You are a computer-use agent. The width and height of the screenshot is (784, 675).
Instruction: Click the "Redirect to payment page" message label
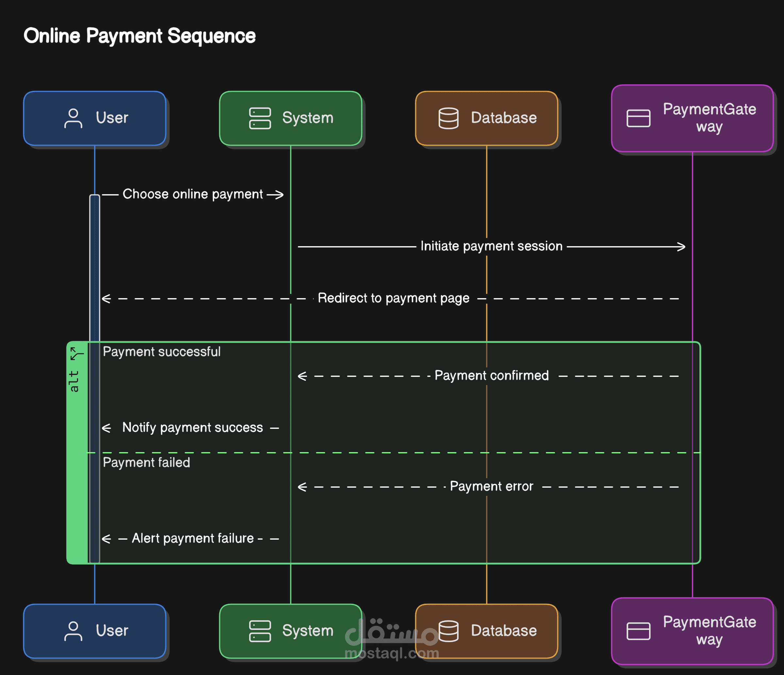pos(394,298)
